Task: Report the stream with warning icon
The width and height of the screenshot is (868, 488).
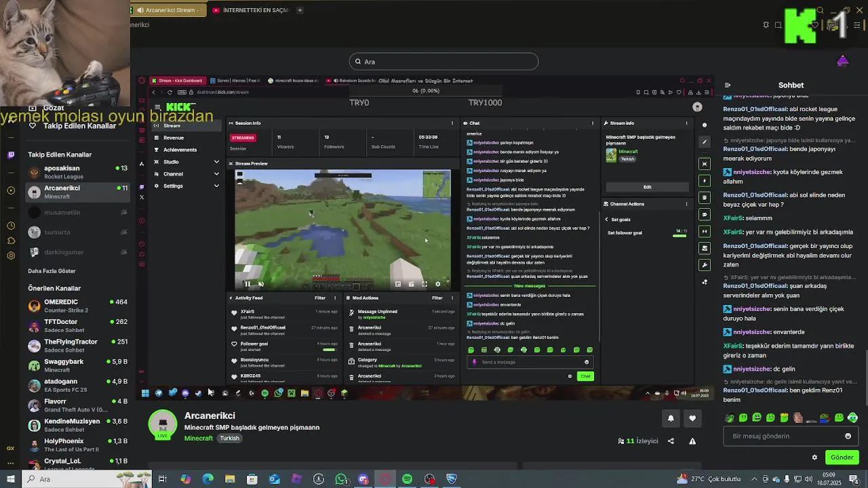Action: (x=692, y=441)
